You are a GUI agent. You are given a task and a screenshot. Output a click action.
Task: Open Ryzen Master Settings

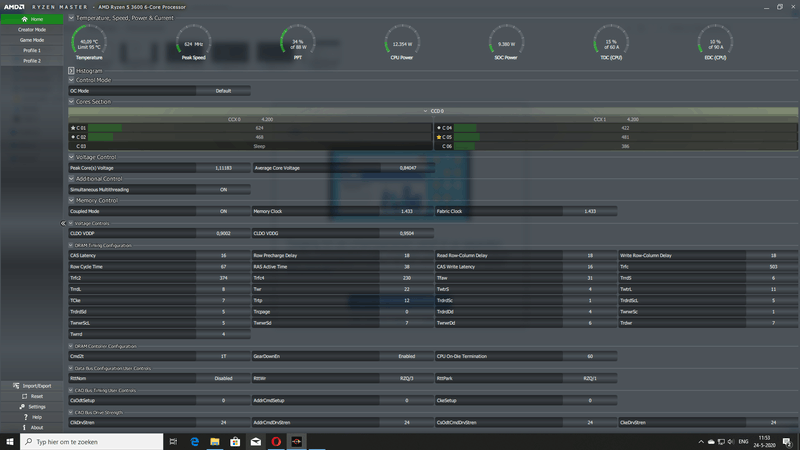pyautogui.click(x=32, y=407)
